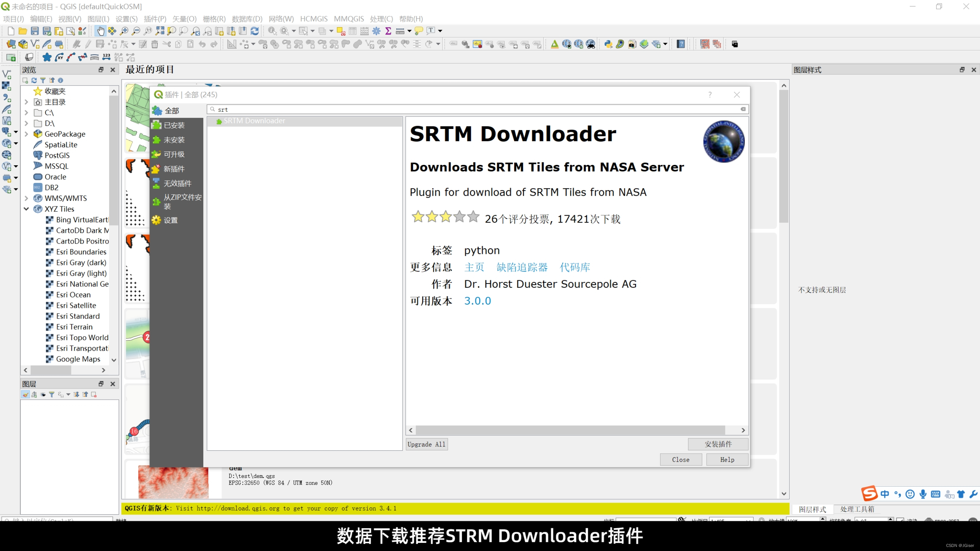Image resolution: width=980 pixels, height=551 pixels.
Task: Click the New GeoPackage Layer icon
Action: point(23,44)
